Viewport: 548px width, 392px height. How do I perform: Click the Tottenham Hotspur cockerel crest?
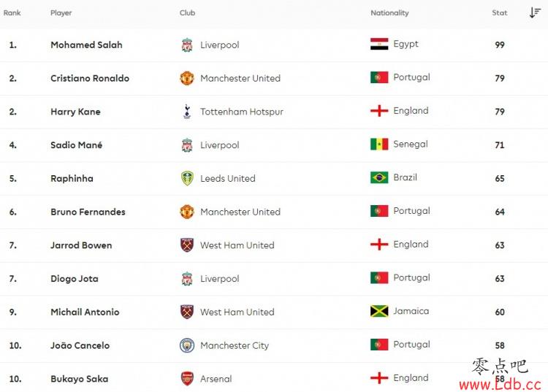(187, 112)
